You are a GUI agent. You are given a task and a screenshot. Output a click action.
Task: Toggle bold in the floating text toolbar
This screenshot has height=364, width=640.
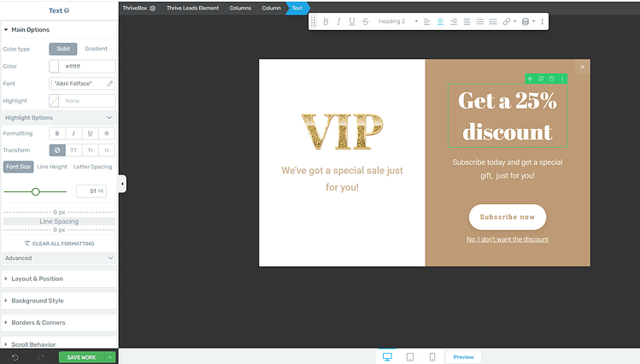point(326,21)
